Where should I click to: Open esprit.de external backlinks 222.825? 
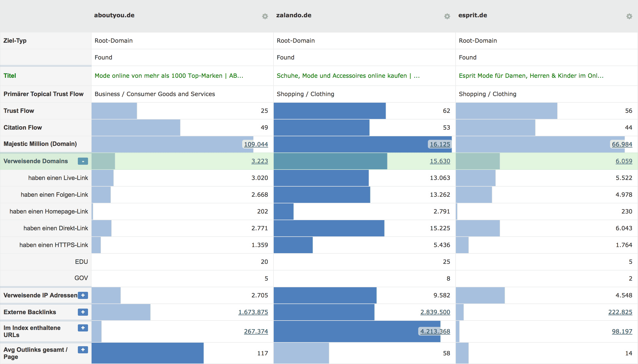click(620, 312)
